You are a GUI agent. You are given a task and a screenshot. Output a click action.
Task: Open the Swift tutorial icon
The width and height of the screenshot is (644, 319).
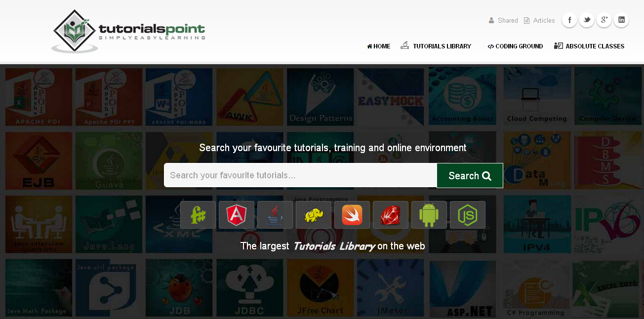coord(352,215)
